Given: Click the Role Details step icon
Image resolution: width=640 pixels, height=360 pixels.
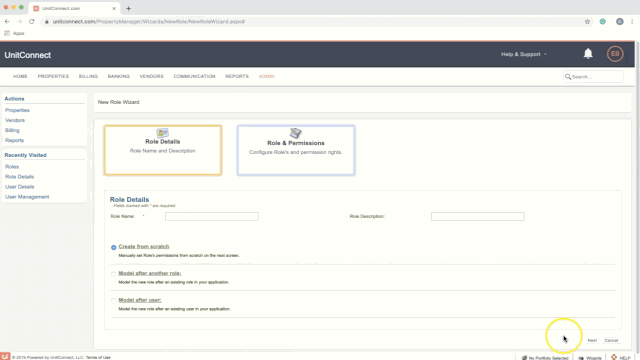Looking at the screenshot, I should (162, 133).
